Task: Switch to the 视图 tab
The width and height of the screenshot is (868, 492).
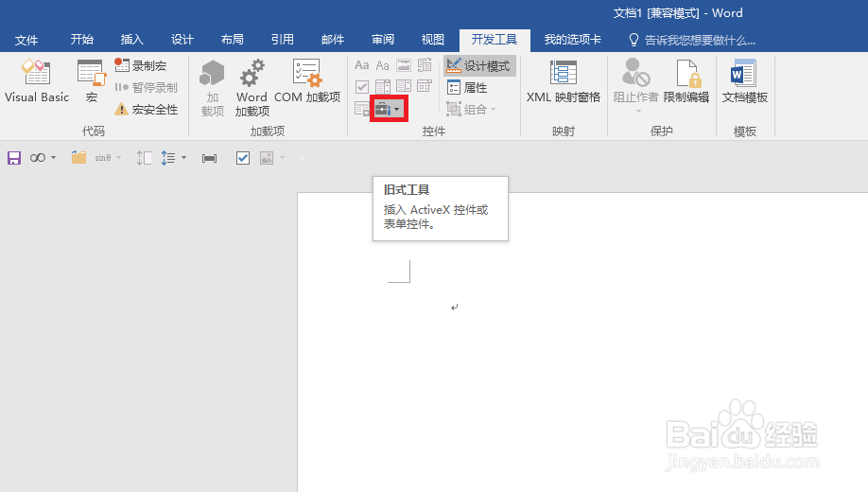Action: point(432,40)
